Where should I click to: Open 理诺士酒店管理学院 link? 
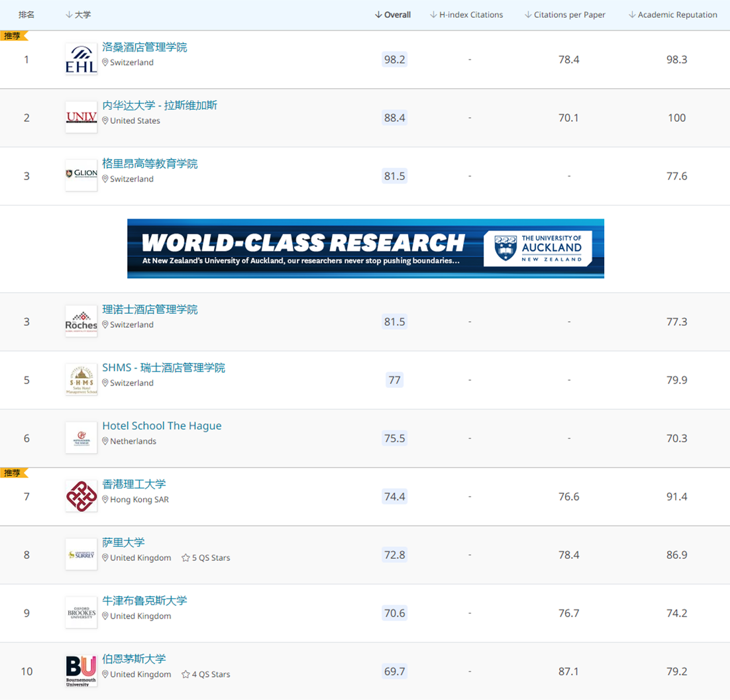click(x=150, y=309)
